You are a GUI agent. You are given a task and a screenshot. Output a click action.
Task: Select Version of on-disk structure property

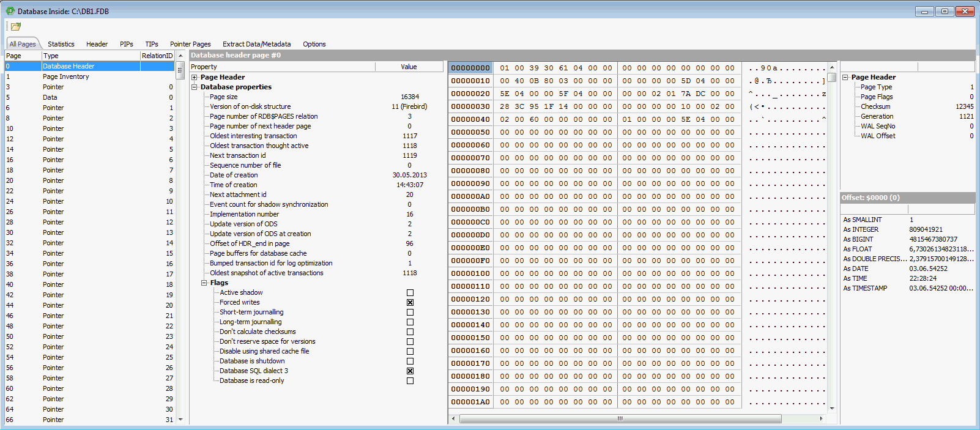pos(250,106)
